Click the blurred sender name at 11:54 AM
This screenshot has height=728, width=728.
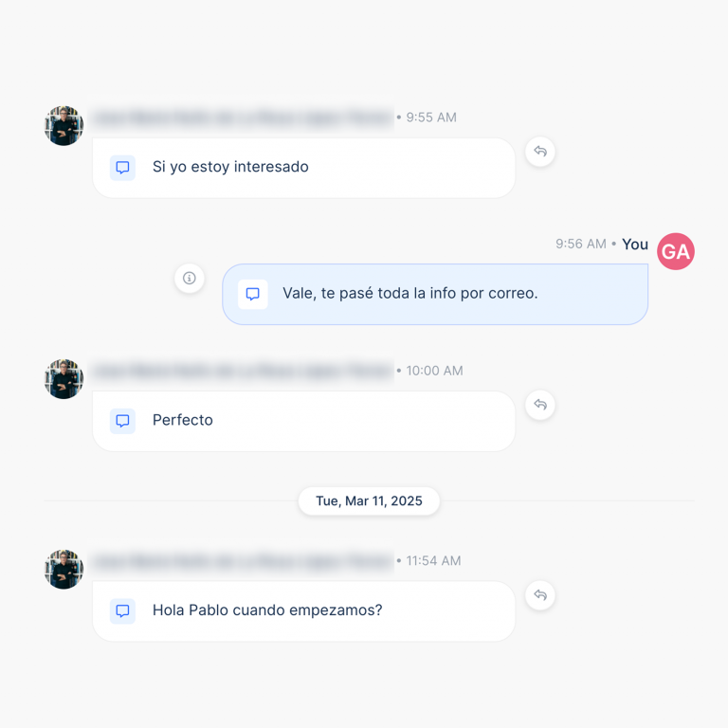243,561
